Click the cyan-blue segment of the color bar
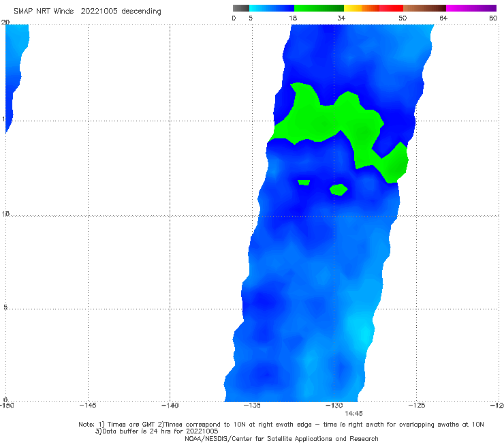 (272, 8)
